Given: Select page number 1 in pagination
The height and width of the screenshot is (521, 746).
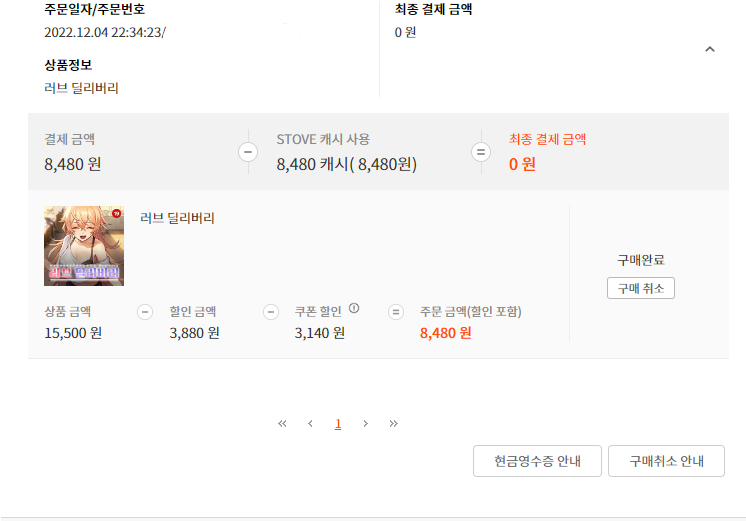Looking at the screenshot, I should point(338,423).
